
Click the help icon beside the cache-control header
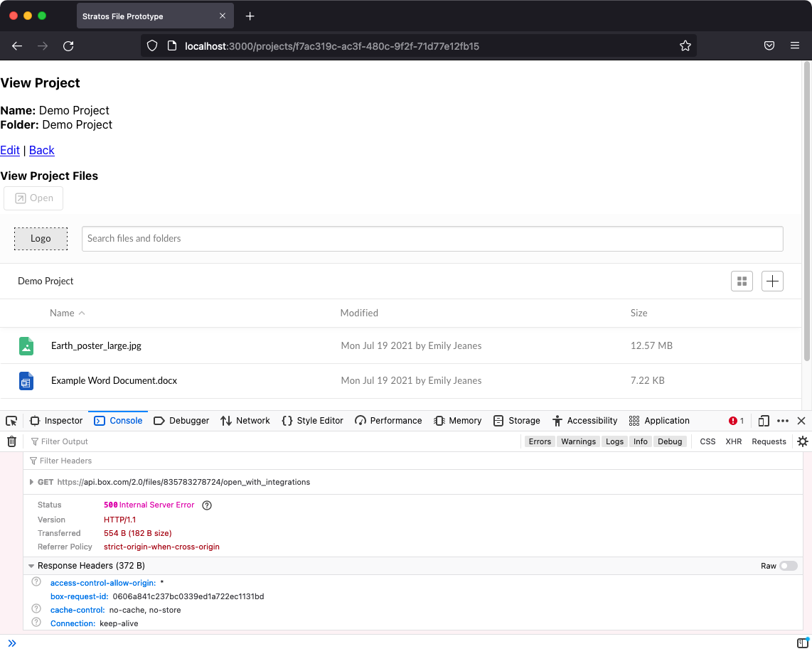pyautogui.click(x=36, y=608)
